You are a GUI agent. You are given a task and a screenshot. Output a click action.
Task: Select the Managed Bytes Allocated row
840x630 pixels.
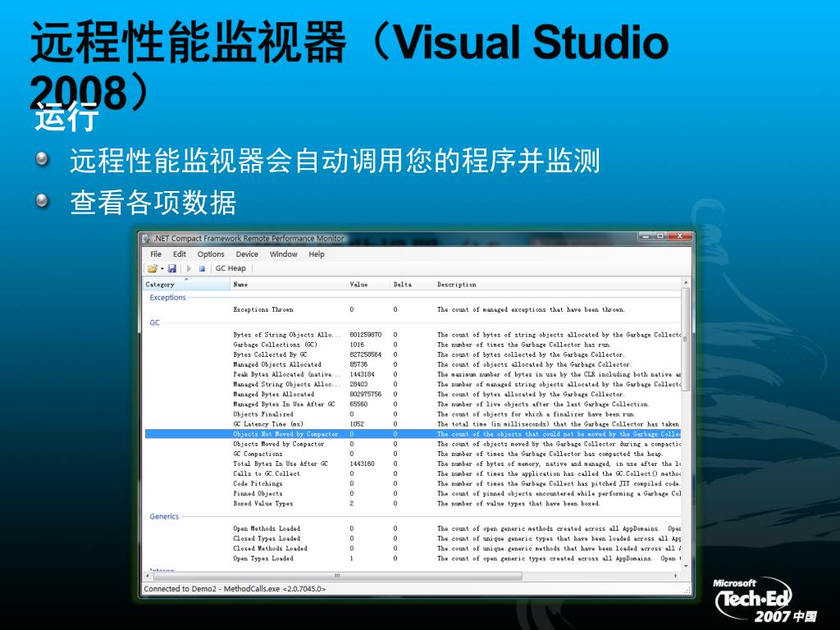tap(413, 395)
